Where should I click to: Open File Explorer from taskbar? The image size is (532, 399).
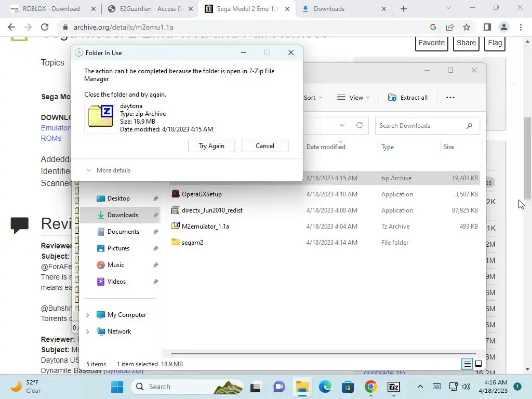click(302, 387)
